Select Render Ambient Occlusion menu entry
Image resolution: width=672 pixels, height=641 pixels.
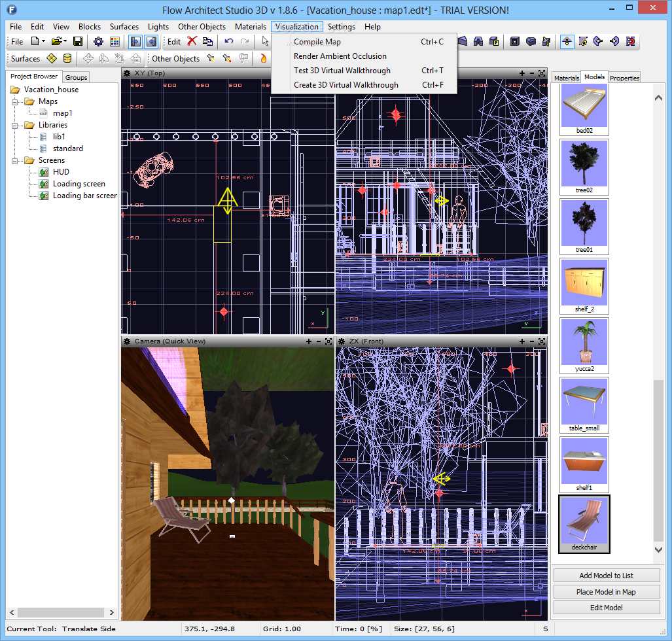click(340, 56)
